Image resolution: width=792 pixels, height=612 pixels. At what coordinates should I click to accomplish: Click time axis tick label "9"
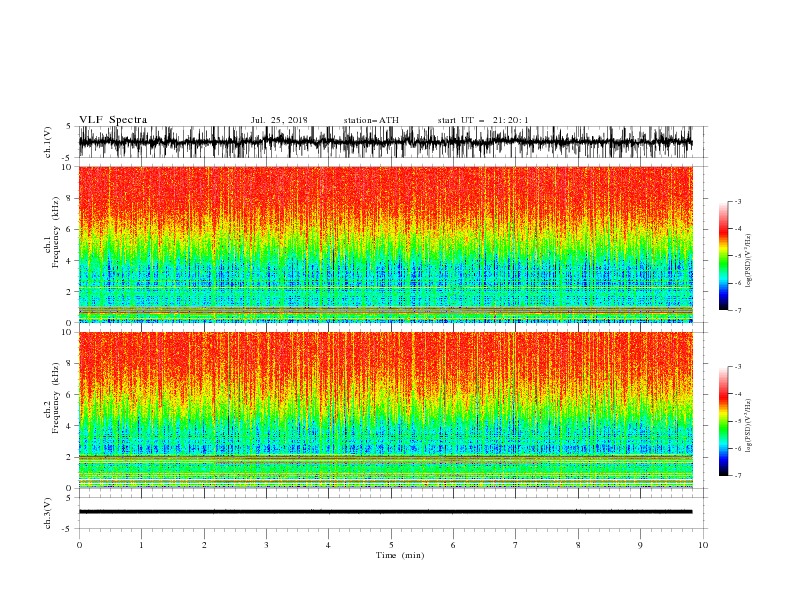pos(640,545)
